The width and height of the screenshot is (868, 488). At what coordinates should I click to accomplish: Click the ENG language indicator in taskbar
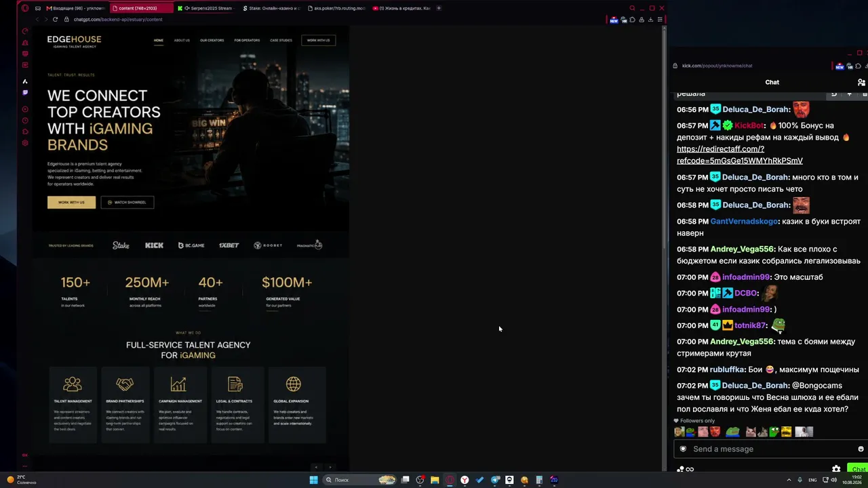(x=812, y=480)
